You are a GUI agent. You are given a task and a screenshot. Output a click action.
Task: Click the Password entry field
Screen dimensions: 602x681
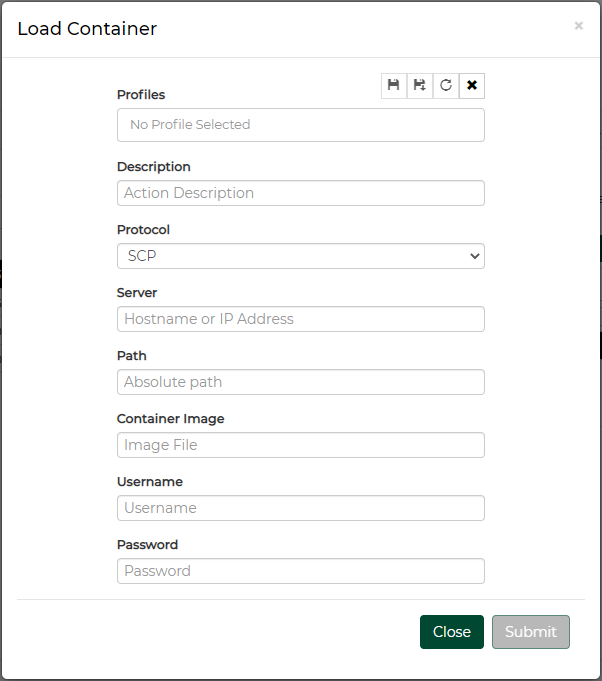point(300,571)
